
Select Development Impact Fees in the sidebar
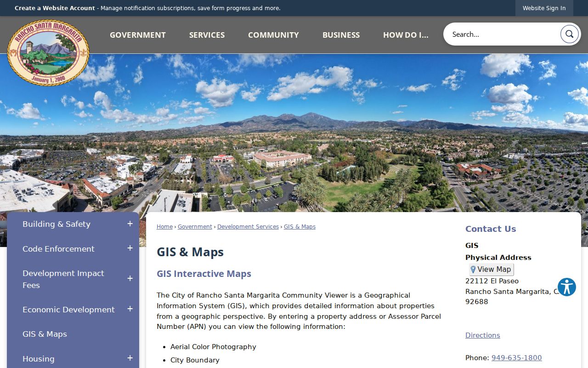[x=63, y=279]
